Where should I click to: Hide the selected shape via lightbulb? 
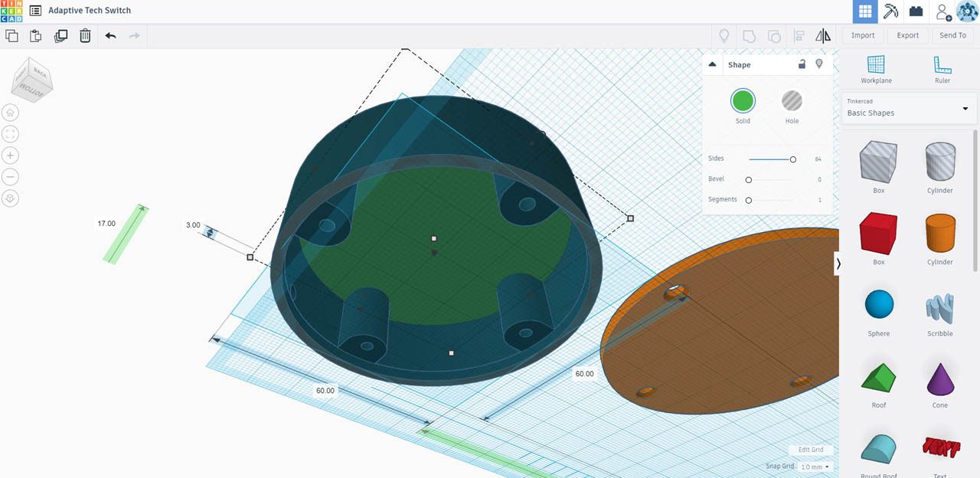point(818,64)
